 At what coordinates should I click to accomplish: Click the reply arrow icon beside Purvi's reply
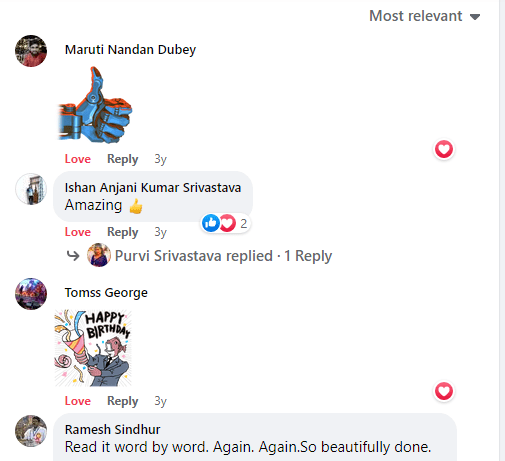[x=73, y=256]
